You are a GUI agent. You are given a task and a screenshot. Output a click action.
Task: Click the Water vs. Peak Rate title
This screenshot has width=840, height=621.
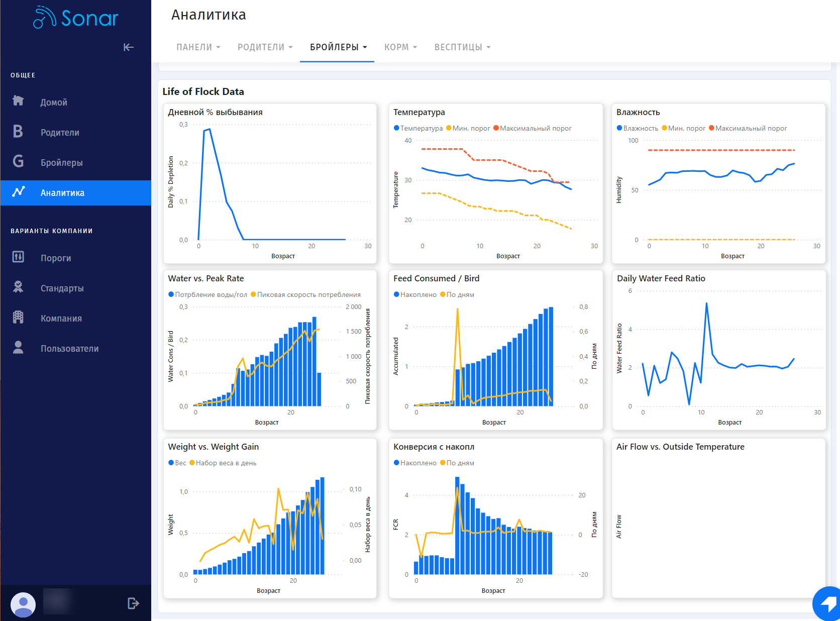[x=205, y=278]
